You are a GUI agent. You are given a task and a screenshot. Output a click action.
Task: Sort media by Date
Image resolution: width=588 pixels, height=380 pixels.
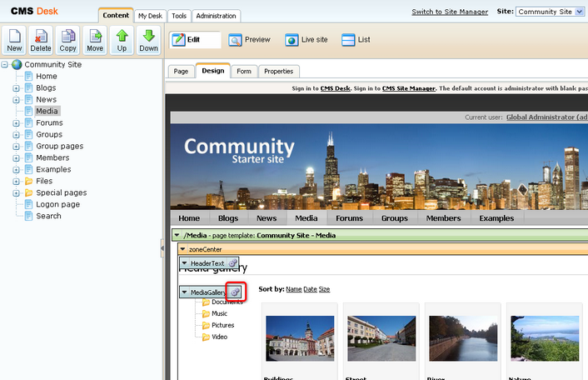point(310,289)
